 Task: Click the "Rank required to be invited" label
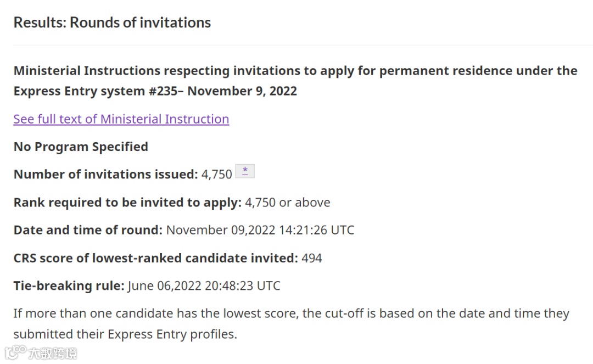click(127, 202)
